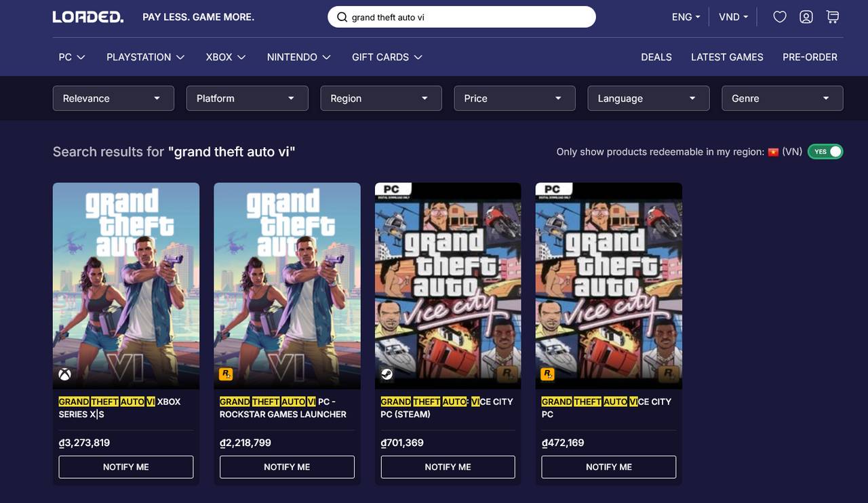
Task: Open the Genre filter dropdown
Action: coord(783,98)
